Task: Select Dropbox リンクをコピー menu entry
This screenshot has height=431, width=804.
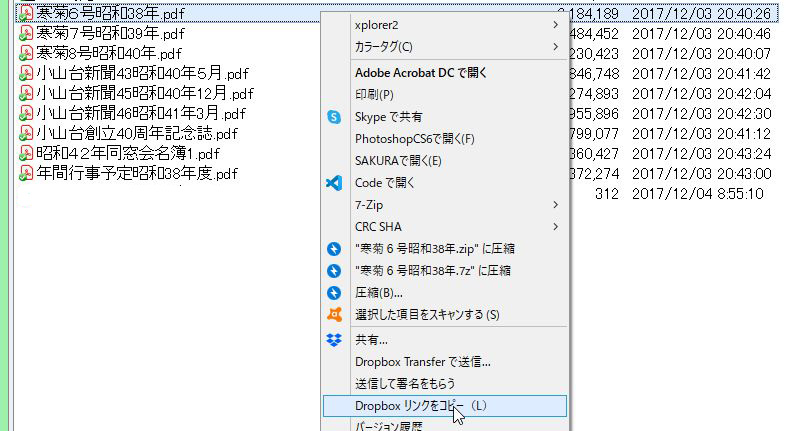Action: coord(420,406)
